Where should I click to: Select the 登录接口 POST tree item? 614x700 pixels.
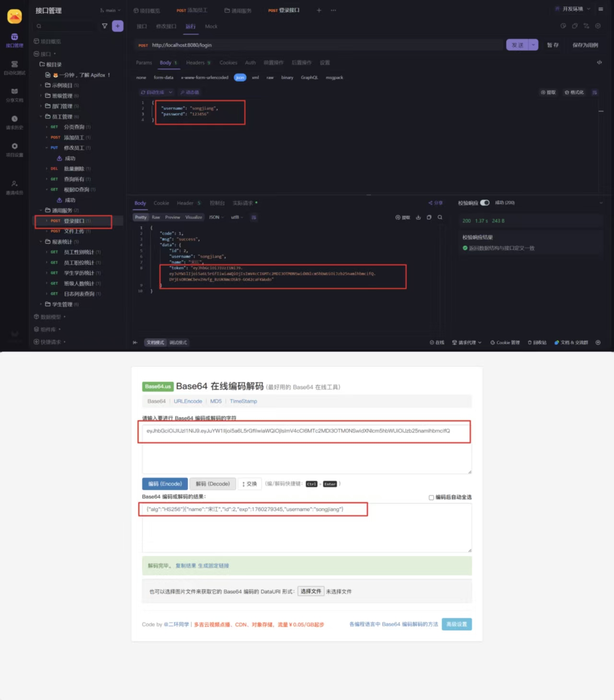tap(74, 221)
